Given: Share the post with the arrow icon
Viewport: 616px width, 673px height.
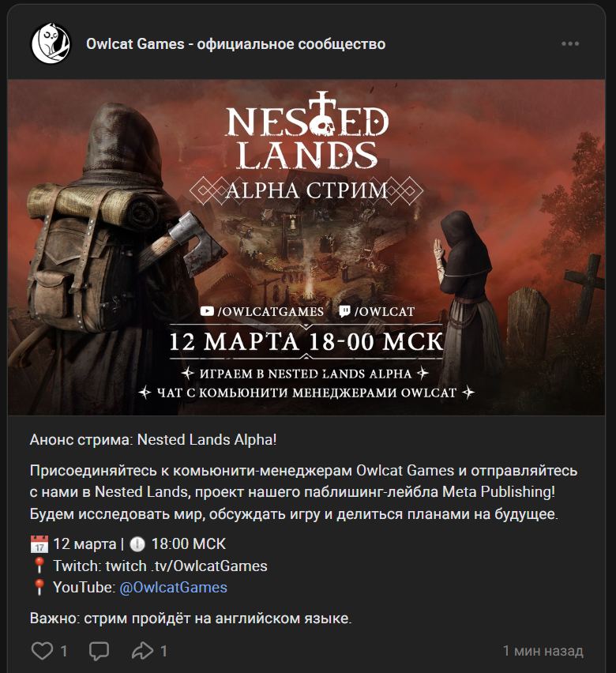Looking at the screenshot, I should tap(142, 651).
